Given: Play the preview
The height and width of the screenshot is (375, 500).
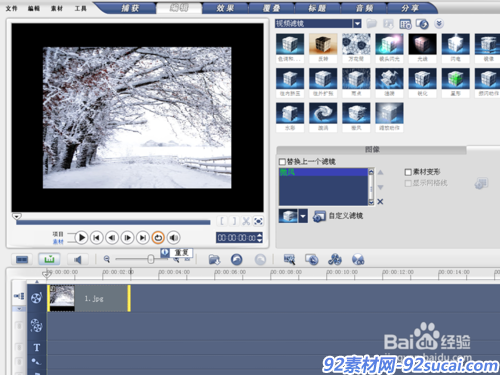Looking at the screenshot, I should 81,238.
